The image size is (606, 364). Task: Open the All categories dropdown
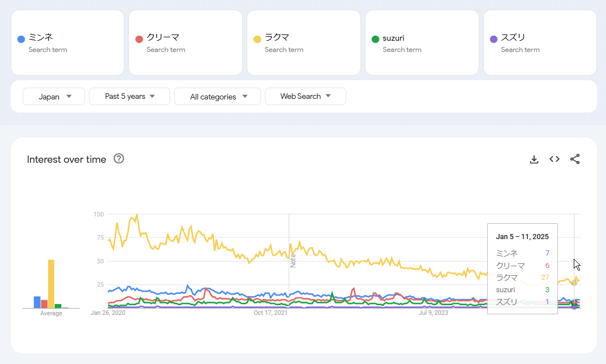point(217,97)
